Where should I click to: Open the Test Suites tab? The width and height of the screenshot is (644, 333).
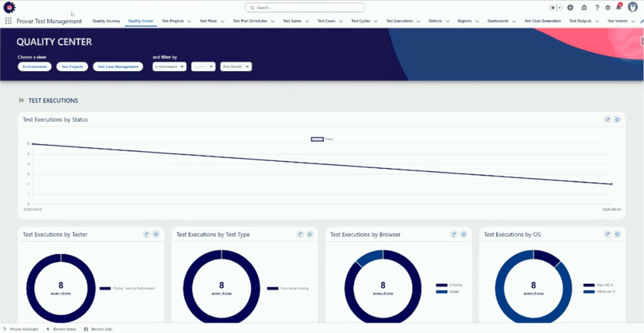click(292, 21)
